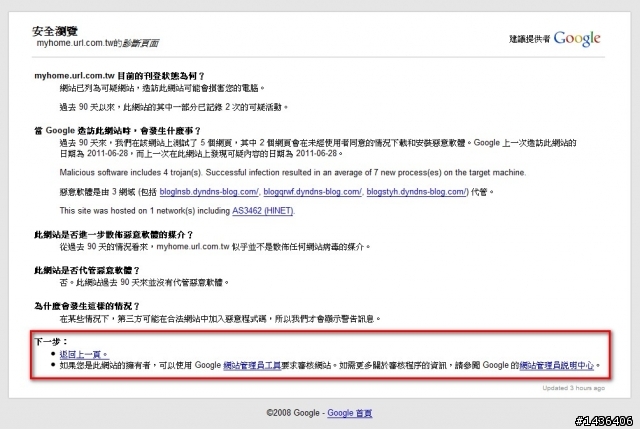Click the Malicious software includes 4 trojan(s) sentence

[x=293, y=172]
